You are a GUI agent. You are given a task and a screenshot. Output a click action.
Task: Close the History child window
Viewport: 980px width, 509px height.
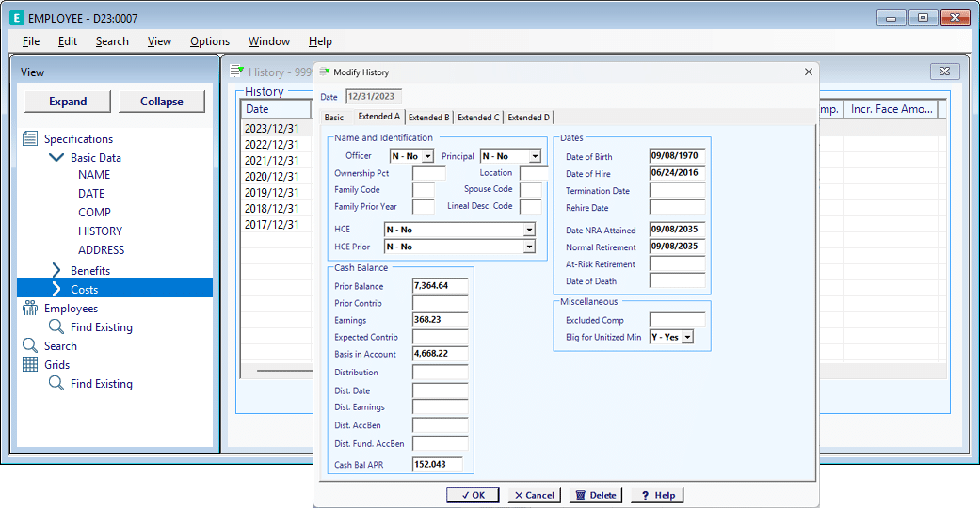(944, 72)
